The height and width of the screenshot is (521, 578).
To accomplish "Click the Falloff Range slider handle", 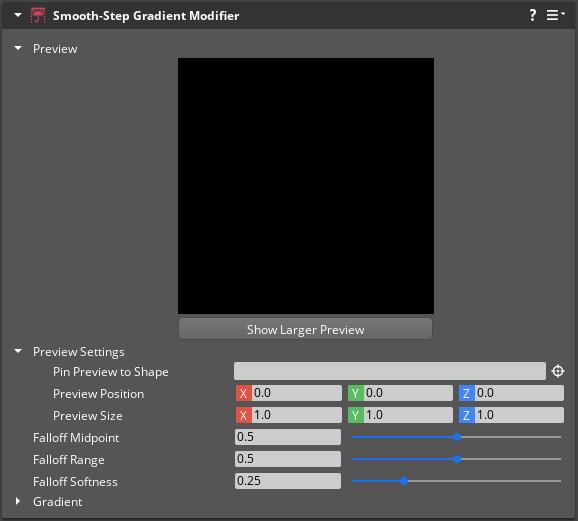I will tap(457, 459).
